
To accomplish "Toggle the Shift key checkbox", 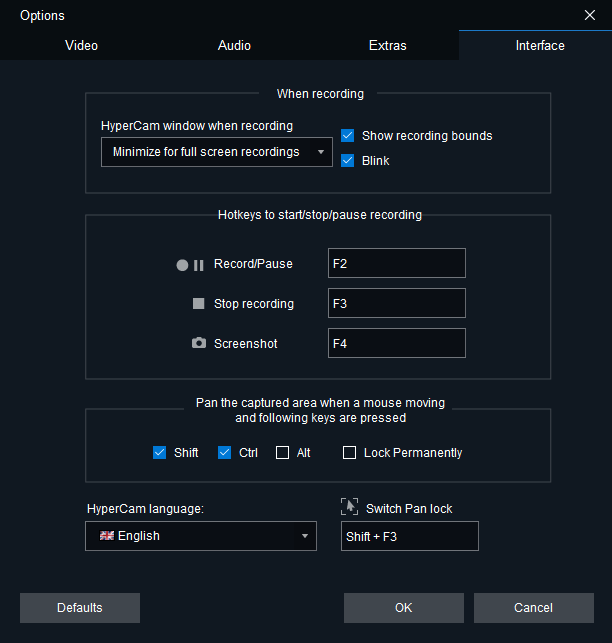I will click(x=160, y=453).
